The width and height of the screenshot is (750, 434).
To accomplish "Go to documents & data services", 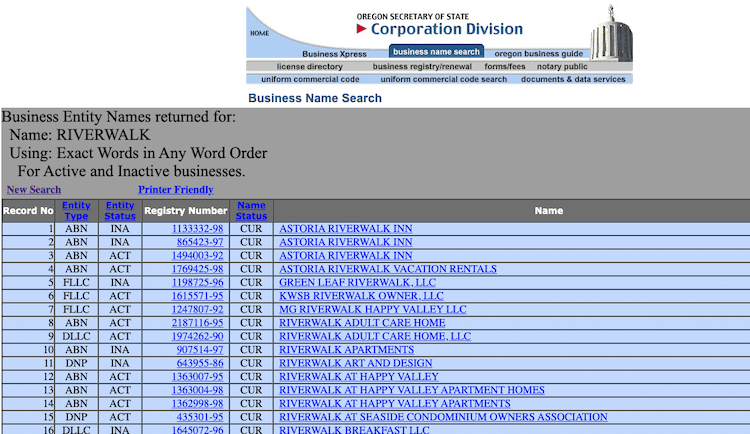I will point(573,79).
